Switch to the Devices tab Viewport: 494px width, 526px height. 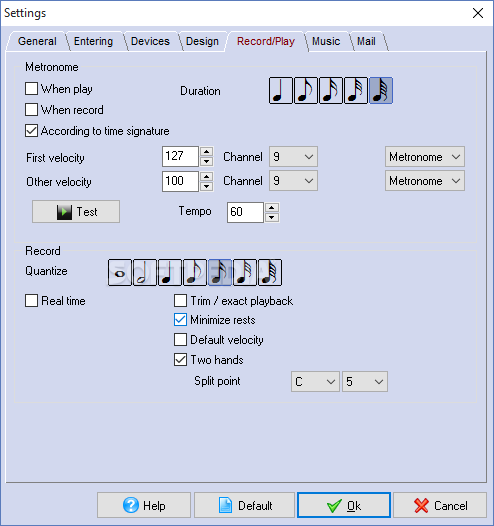[x=150, y=41]
